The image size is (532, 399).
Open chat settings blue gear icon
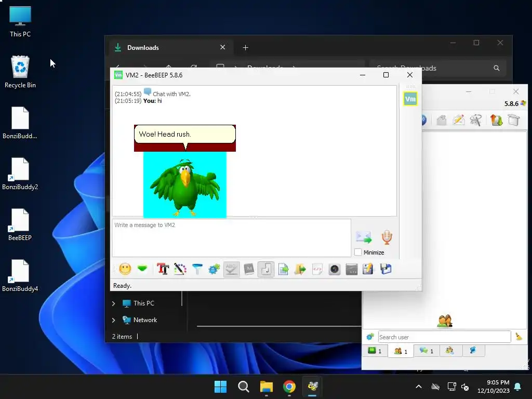(x=214, y=269)
